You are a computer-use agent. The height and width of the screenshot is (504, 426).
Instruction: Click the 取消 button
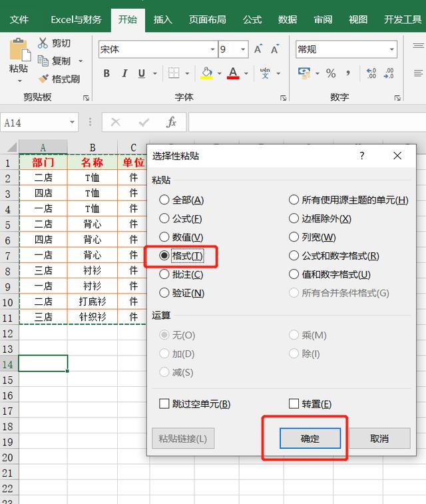[x=379, y=438]
